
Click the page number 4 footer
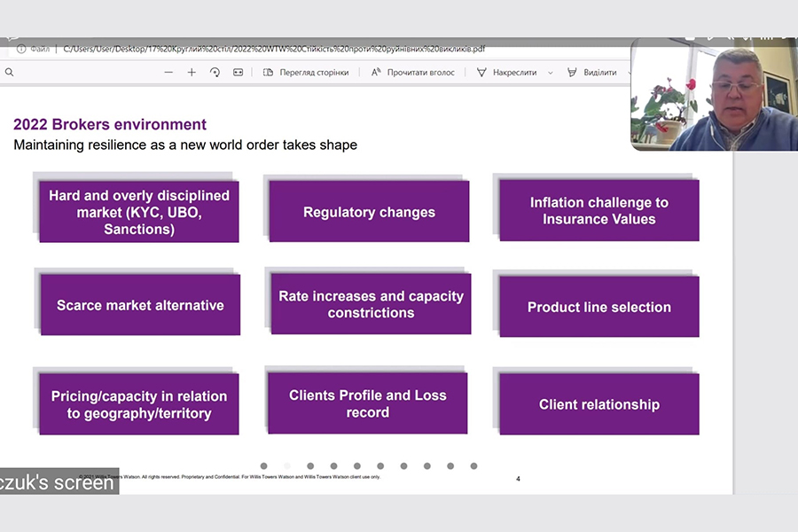518,479
